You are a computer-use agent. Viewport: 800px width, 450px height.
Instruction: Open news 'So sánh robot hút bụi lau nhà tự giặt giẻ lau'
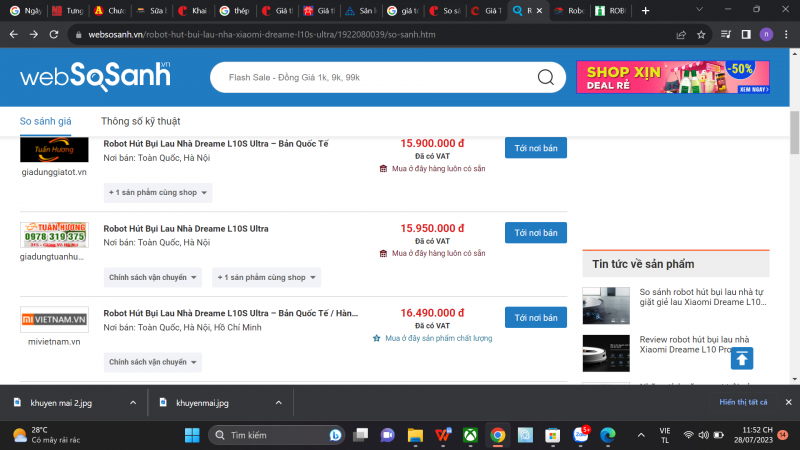coord(703,297)
